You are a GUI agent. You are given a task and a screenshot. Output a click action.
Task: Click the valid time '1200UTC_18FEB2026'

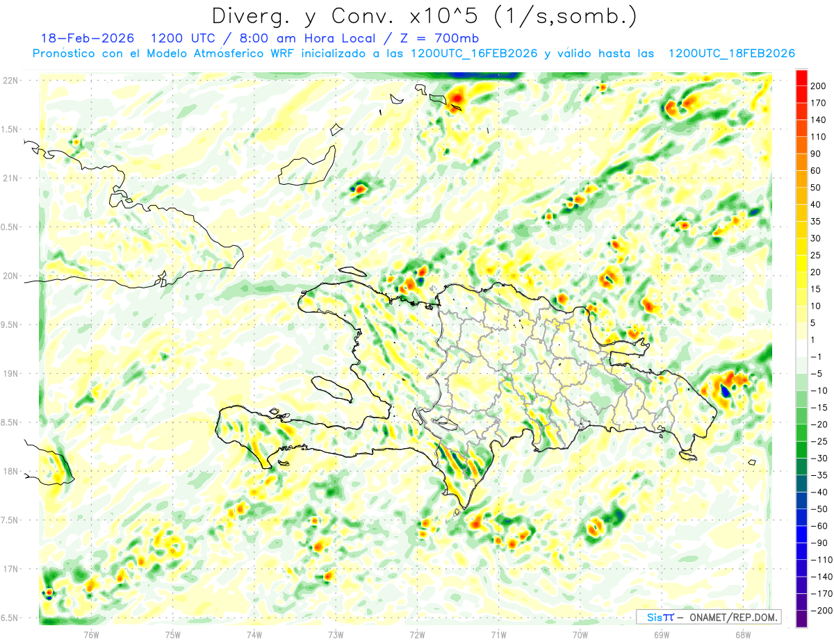[731, 53]
